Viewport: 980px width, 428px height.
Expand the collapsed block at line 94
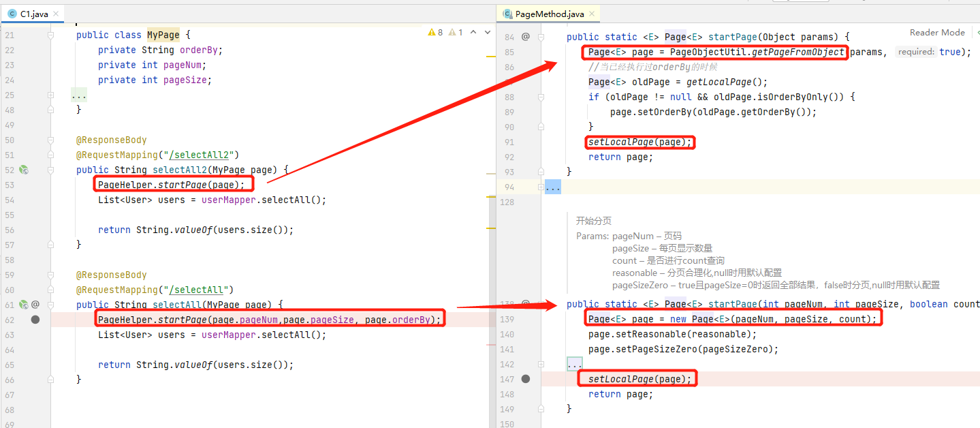(x=552, y=187)
